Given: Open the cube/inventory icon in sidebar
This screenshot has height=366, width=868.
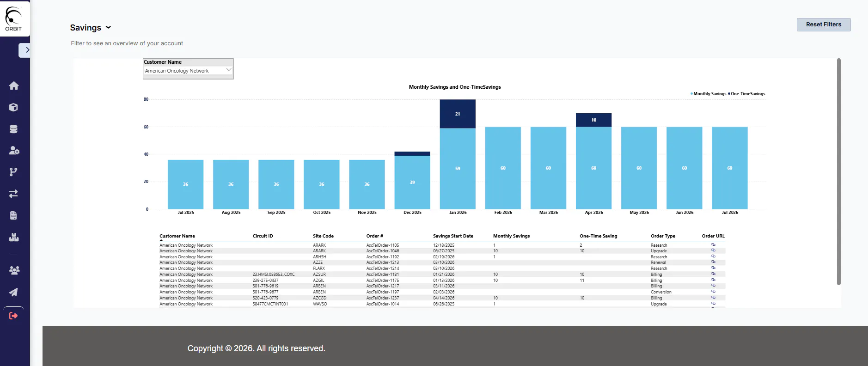Looking at the screenshot, I should (14, 107).
